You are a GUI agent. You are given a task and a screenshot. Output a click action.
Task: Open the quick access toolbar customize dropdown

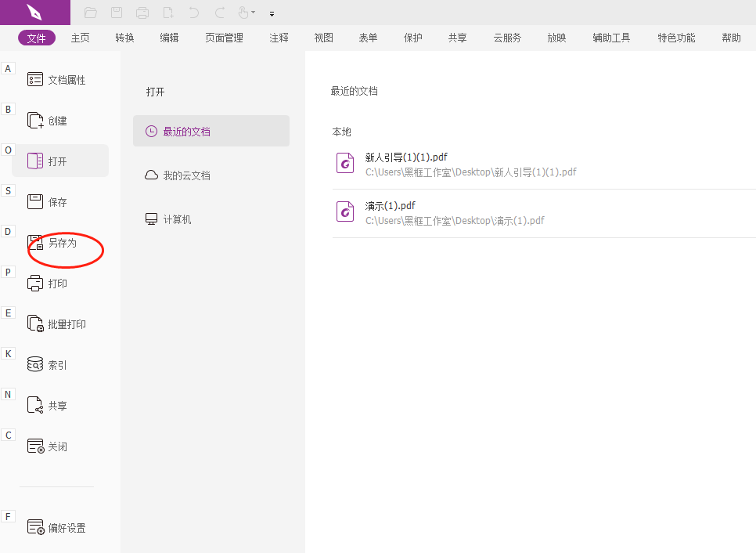[x=272, y=13]
